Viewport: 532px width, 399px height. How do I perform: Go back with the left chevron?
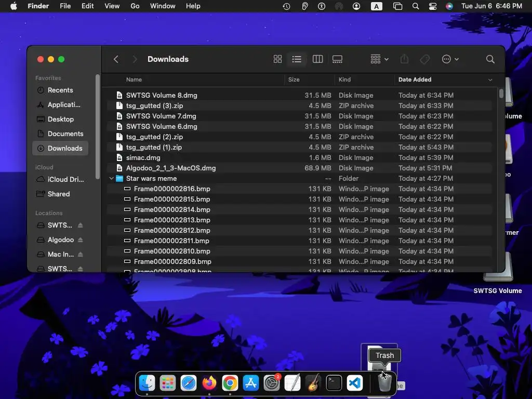tap(116, 59)
